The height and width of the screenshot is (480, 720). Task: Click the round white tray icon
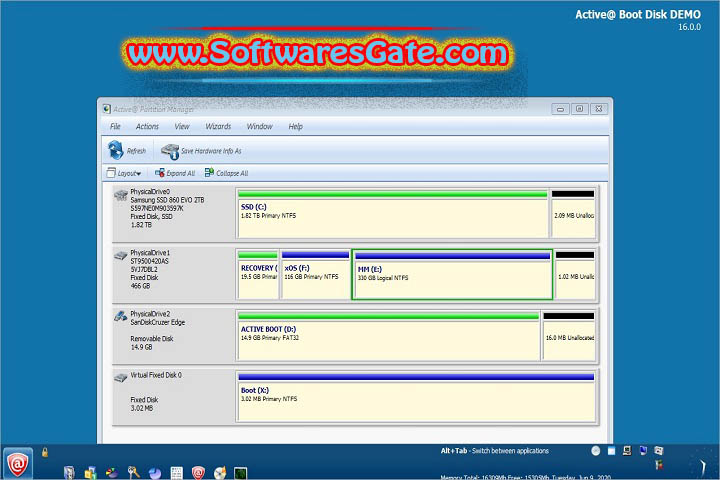pyautogui.click(x=596, y=451)
